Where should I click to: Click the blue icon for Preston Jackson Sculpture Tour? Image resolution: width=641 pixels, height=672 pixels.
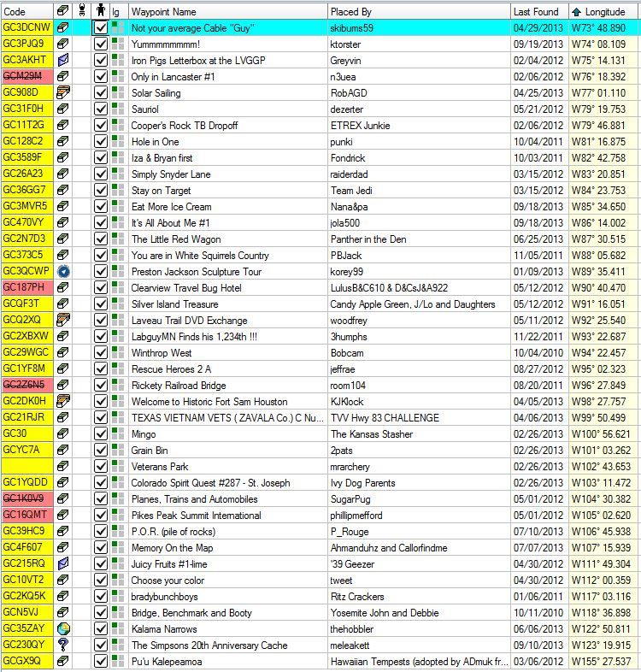click(62, 272)
